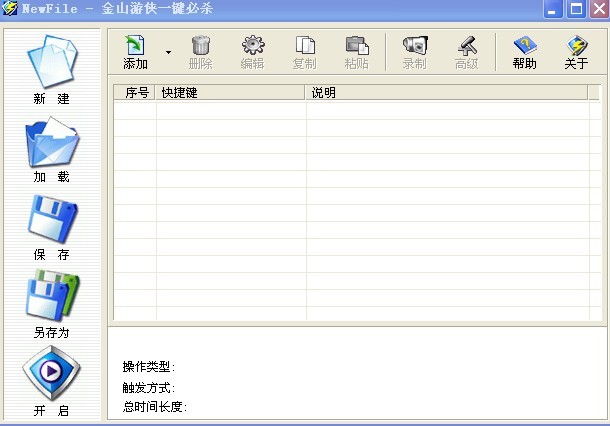
Task: Expand the dropdown arrow beside 添加
Action: coord(168,52)
